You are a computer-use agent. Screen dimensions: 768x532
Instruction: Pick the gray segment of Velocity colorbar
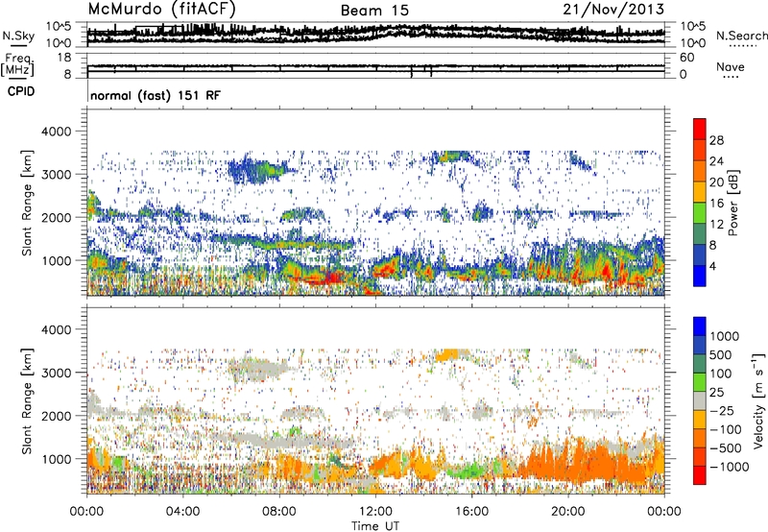click(700, 400)
